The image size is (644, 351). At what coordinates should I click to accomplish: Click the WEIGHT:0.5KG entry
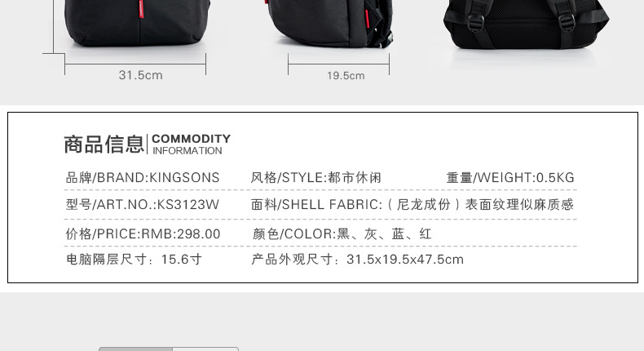[510, 178]
